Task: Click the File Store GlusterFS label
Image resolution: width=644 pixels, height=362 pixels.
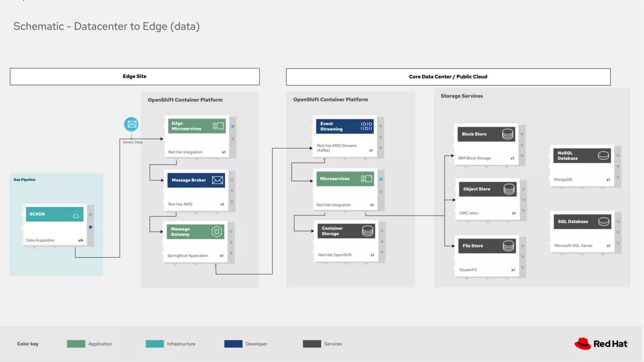Action: click(468, 270)
